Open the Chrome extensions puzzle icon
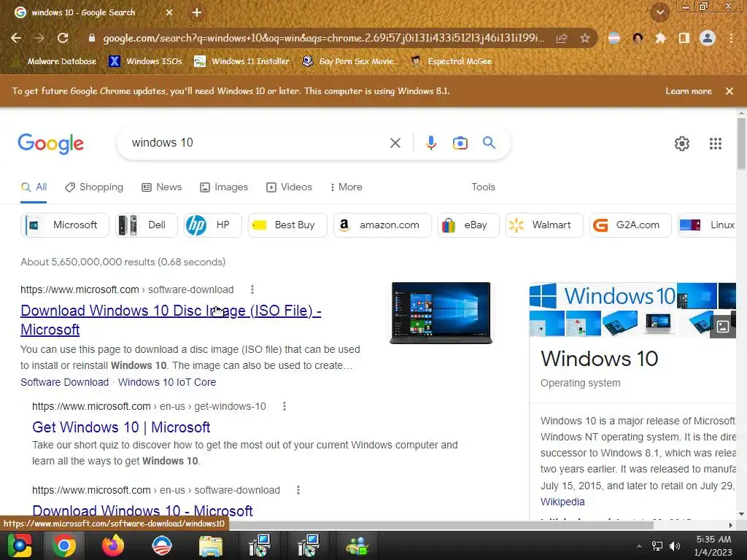 660,38
